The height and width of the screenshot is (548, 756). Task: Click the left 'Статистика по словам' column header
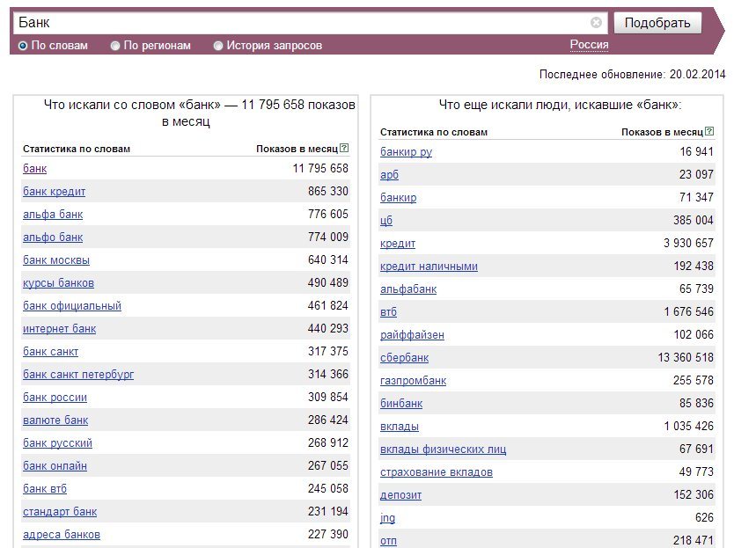point(77,149)
